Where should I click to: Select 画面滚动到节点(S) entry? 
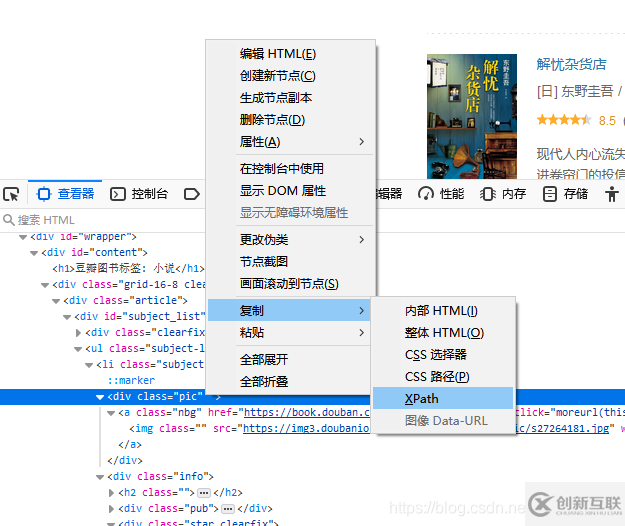tap(289, 284)
